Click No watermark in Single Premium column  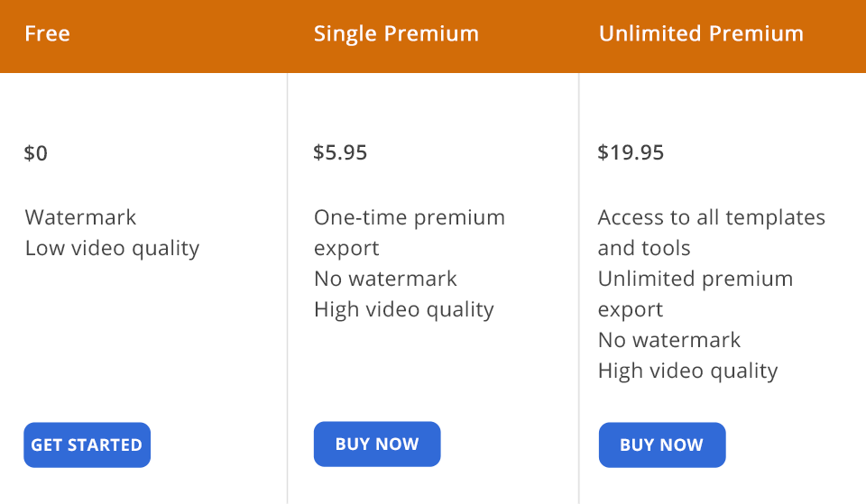point(385,279)
